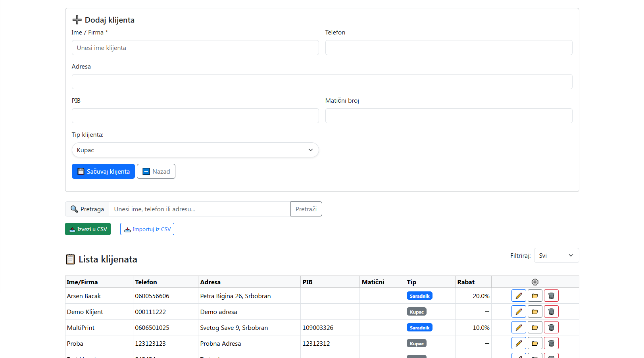Image resolution: width=644 pixels, height=358 pixels.
Task: Click the gear icon in table header
Action: coord(535,282)
